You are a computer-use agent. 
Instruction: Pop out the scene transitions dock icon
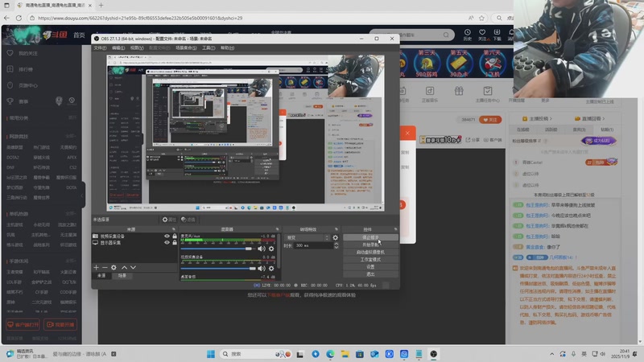point(336,229)
